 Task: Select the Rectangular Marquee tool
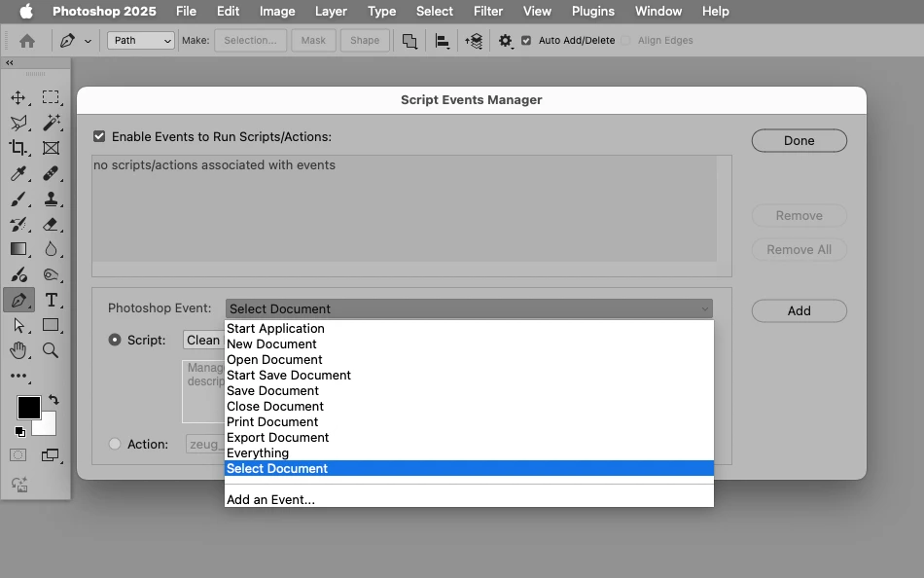coord(51,97)
